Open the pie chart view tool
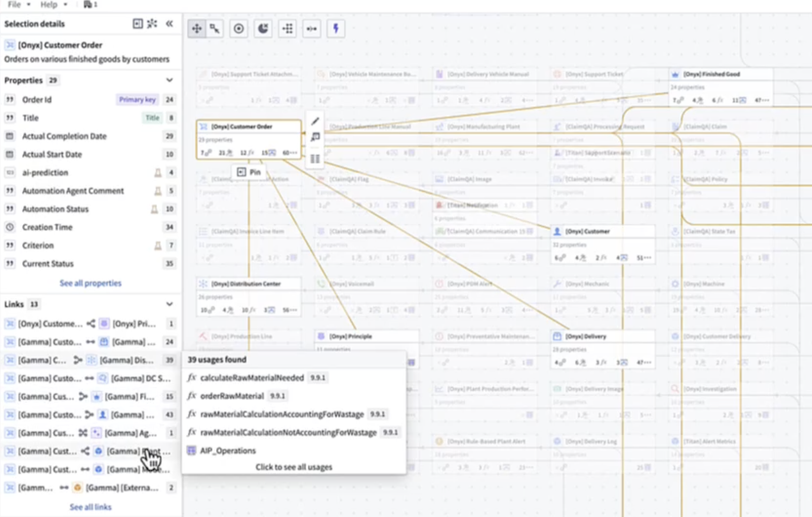Image resolution: width=812 pixels, height=517 pixels. [263, 28]
